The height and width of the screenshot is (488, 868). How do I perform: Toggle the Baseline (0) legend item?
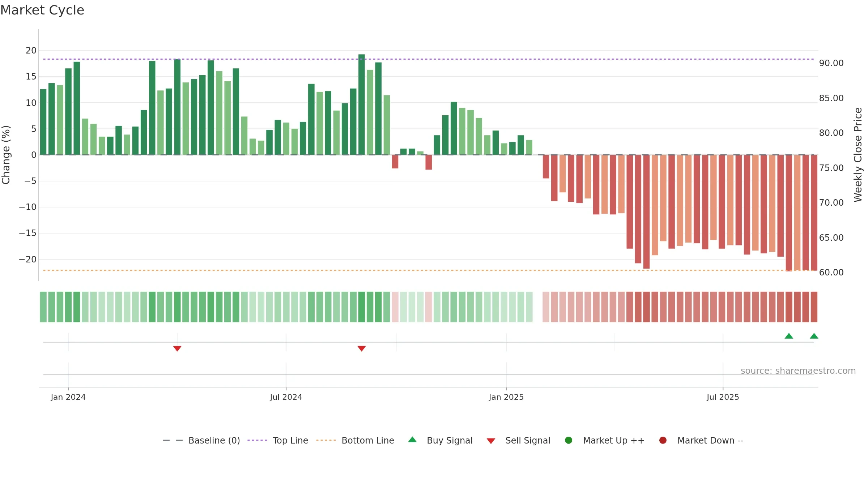click(201, 440)
